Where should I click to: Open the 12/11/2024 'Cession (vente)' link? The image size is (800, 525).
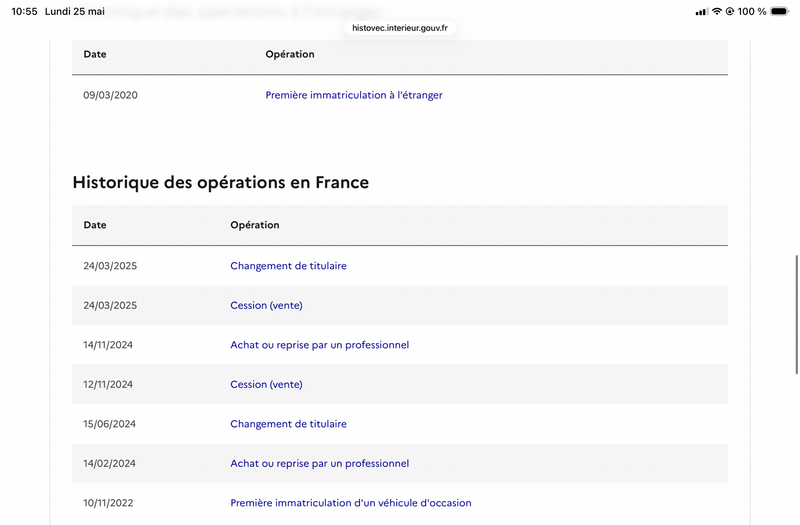[x=266, y=384]
